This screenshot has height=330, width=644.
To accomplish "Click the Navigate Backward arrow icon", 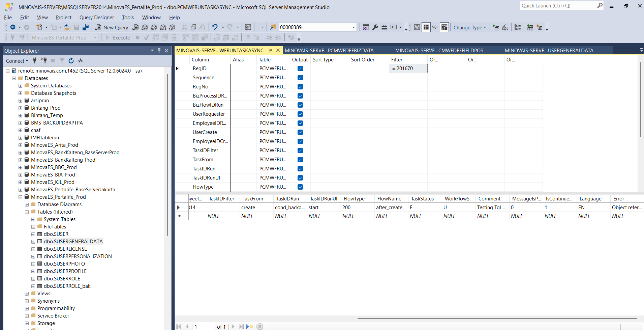I will 13,27.
